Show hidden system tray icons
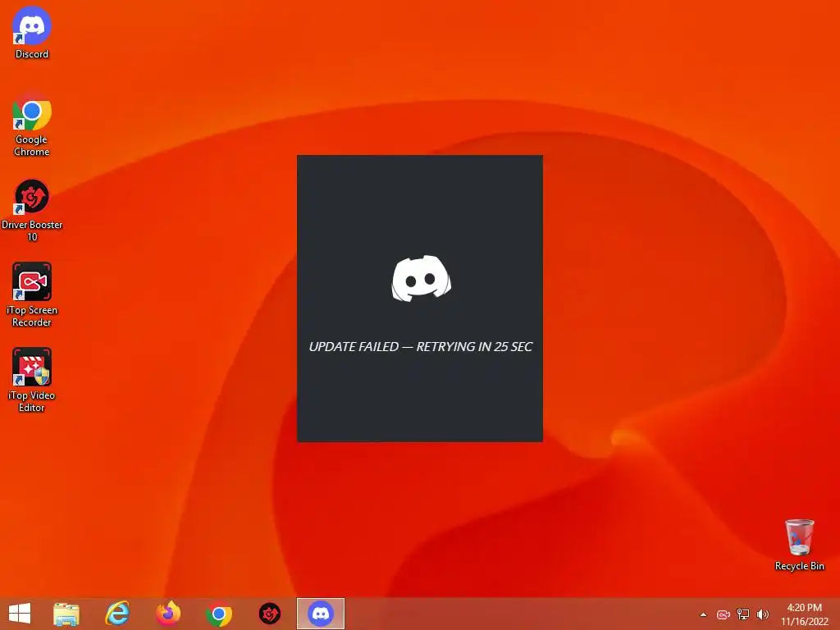840x630 pixels. [703, 614]
